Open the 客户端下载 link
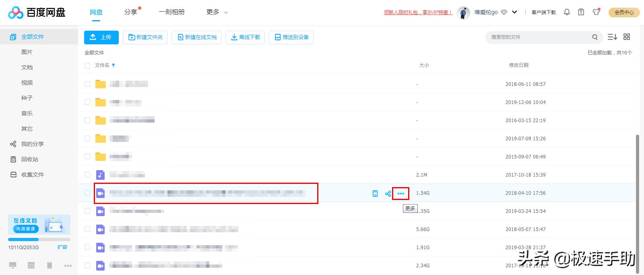 tap(543, 12)
